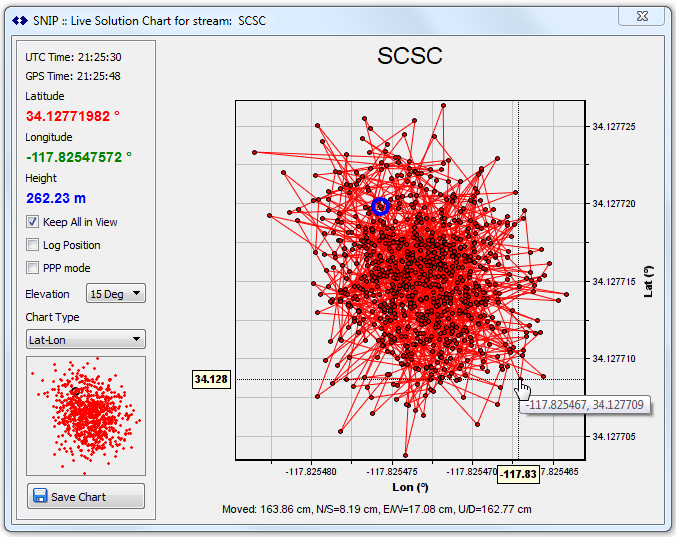
Task: Click the Moved distance status text
Action: 376,509
